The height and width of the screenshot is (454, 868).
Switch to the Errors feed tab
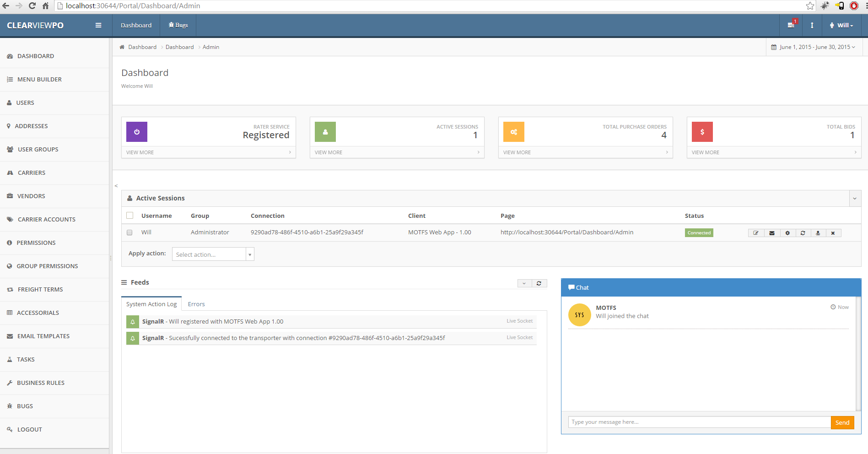point(196,304)
